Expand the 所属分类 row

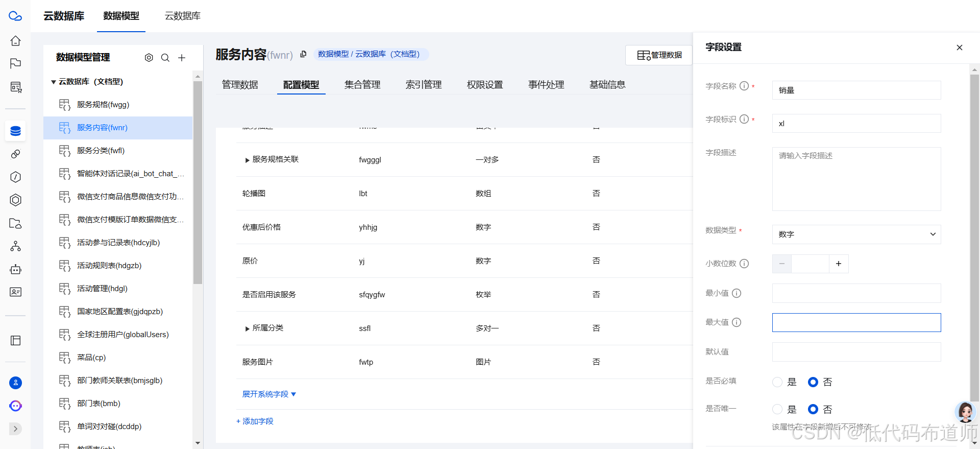[247, 328]
